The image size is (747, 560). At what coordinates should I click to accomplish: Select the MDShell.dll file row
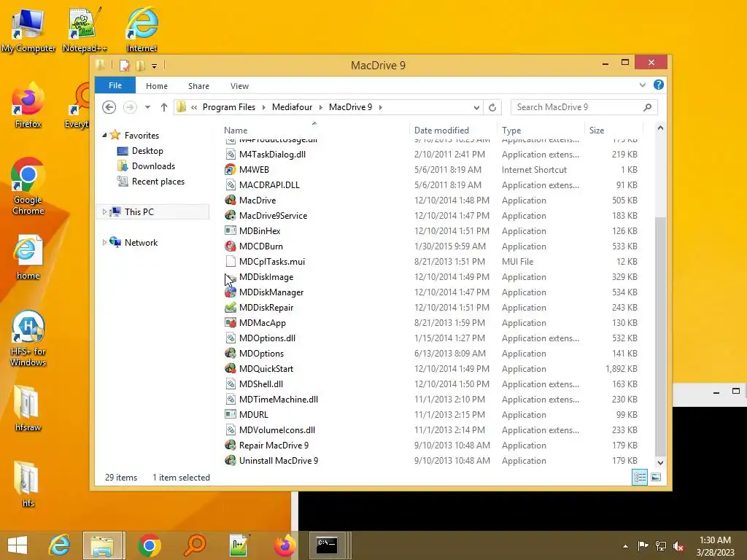pos(431,384)
